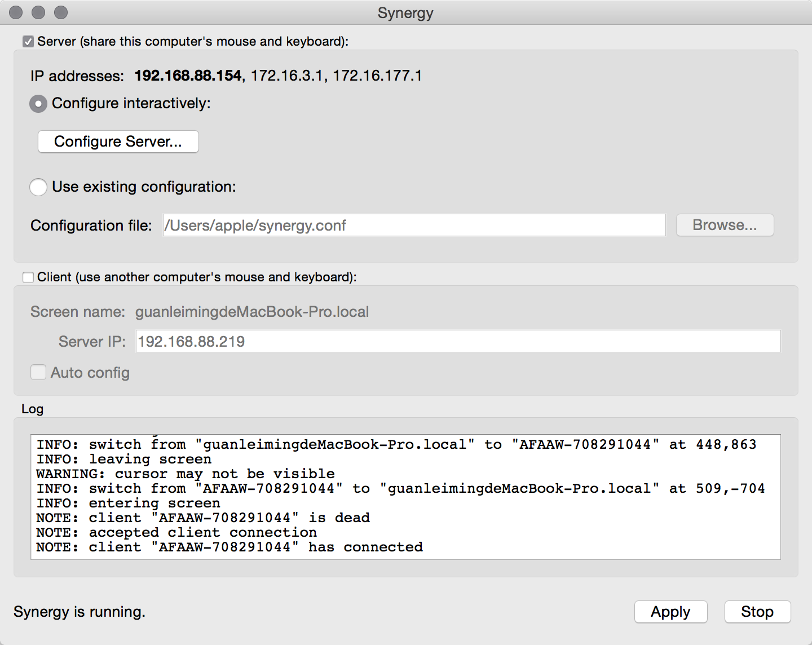
Task: Click the 'Synergy is running.' status text
Action: click(80, 612)
